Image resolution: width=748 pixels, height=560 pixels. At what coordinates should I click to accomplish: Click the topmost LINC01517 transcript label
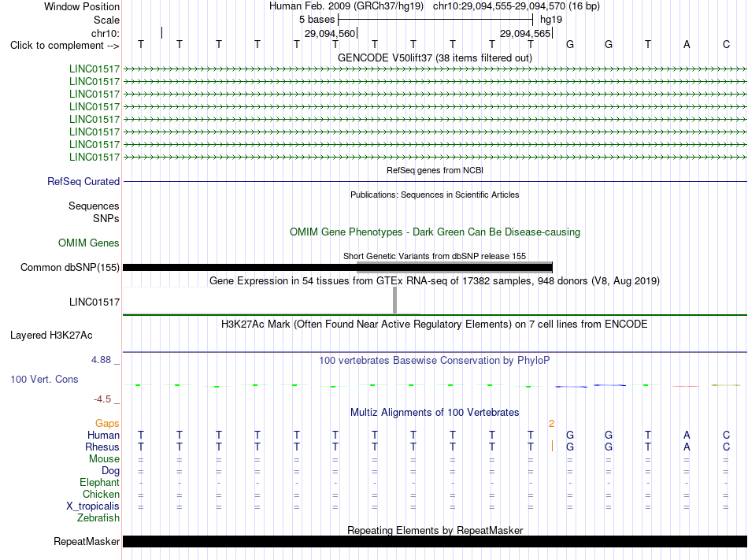click(x=94, y=69)
